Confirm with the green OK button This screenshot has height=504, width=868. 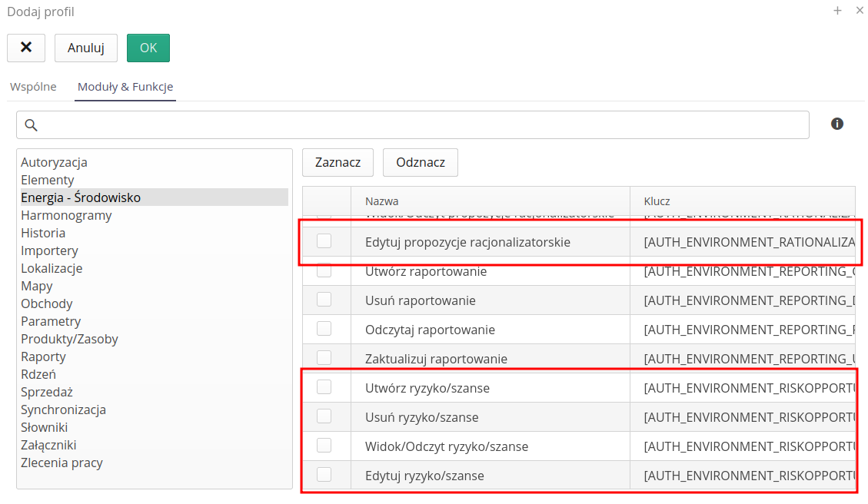[x=148, y=48]
